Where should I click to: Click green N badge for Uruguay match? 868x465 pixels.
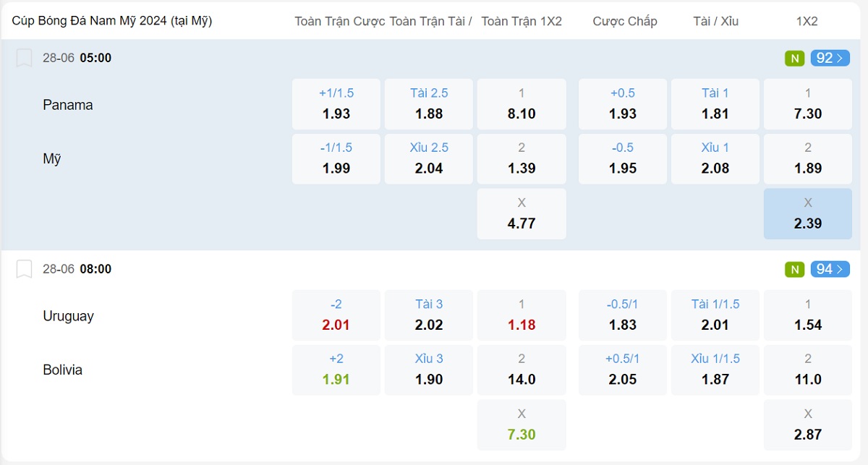(794, 270)
